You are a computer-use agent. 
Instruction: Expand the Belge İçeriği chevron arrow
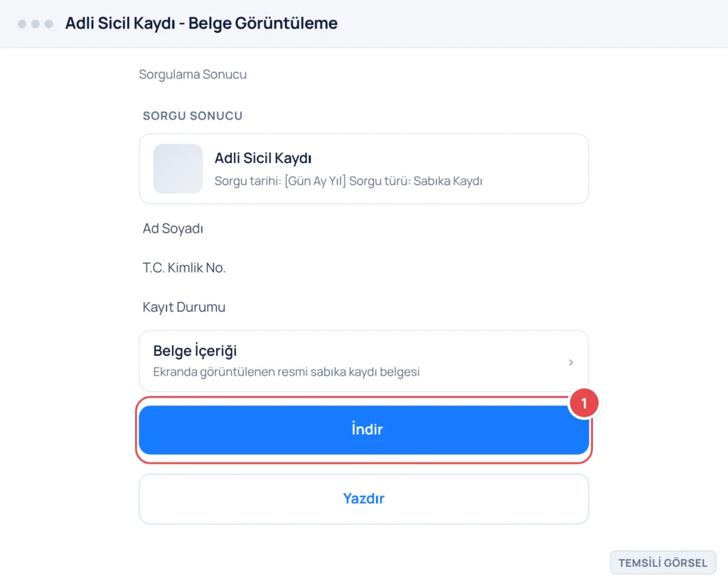(x=571, y=362)
